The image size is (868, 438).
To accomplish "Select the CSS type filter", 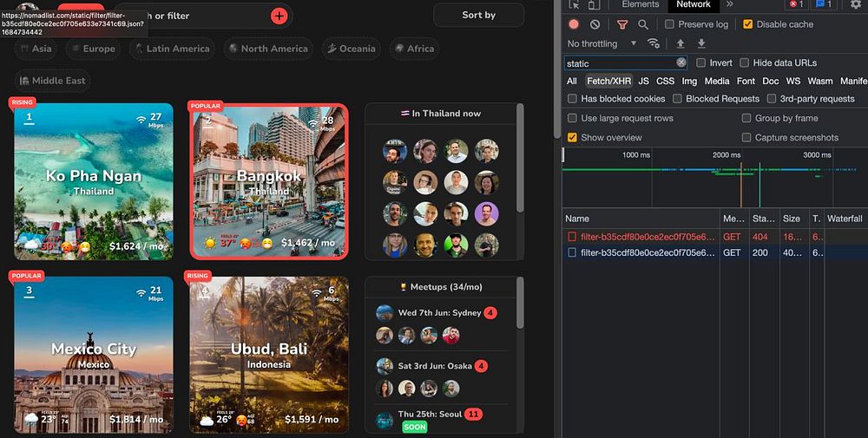I will click(x=666, y=82).
